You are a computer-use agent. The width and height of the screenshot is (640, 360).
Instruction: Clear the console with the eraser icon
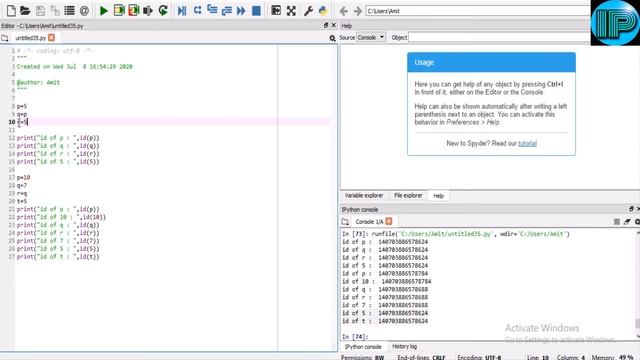click(627, 222)
